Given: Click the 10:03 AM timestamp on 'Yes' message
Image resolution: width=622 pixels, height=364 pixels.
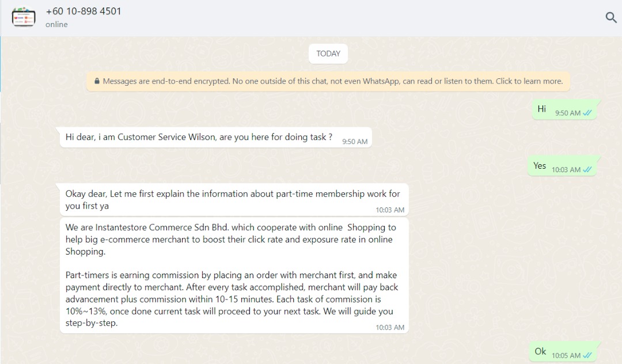Looking at the screenshot, I should pos(566,170).
